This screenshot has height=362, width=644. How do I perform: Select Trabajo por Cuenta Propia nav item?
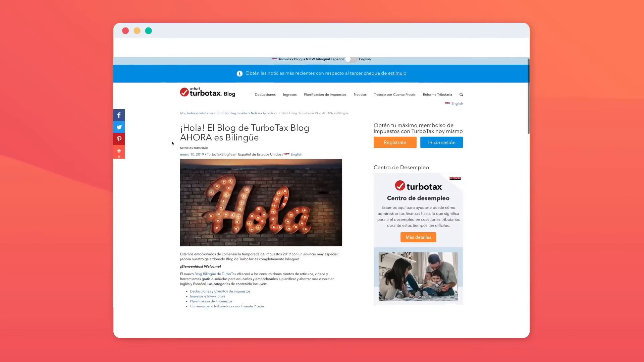point(394,95)
